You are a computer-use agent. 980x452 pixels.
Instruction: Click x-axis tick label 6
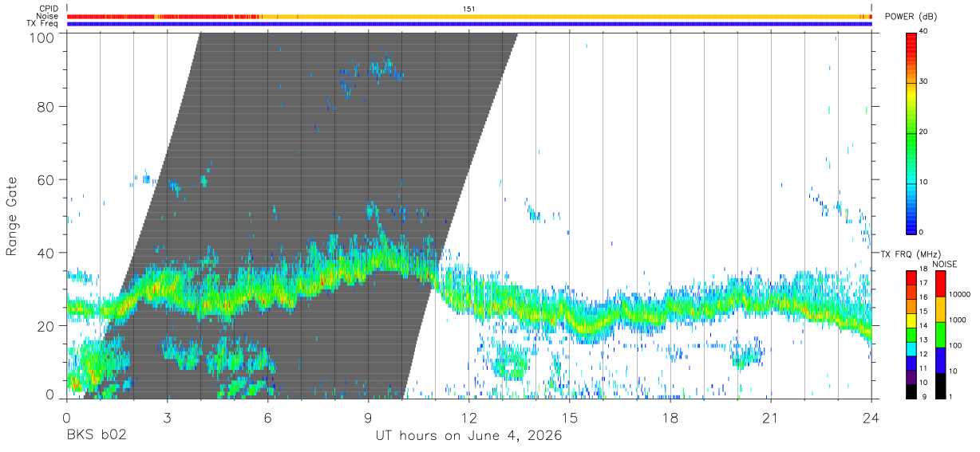[268, 418]
